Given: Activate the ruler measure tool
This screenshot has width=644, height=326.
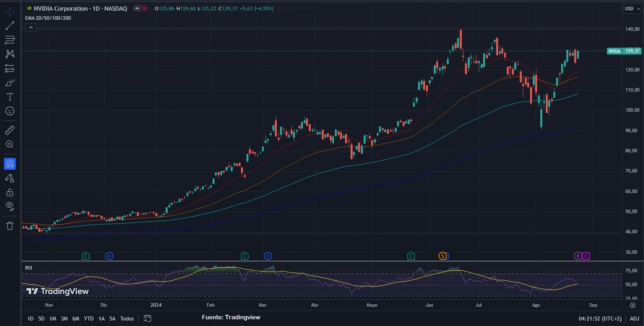Looking at the screenshot, I should pyautogui.click(x=10, y=130).
